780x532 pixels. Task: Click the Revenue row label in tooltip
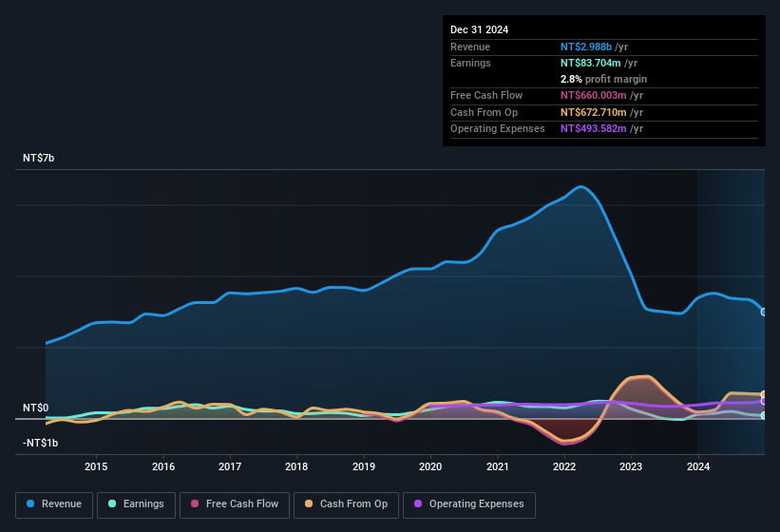pyautogui.click(x=470, y=47)
